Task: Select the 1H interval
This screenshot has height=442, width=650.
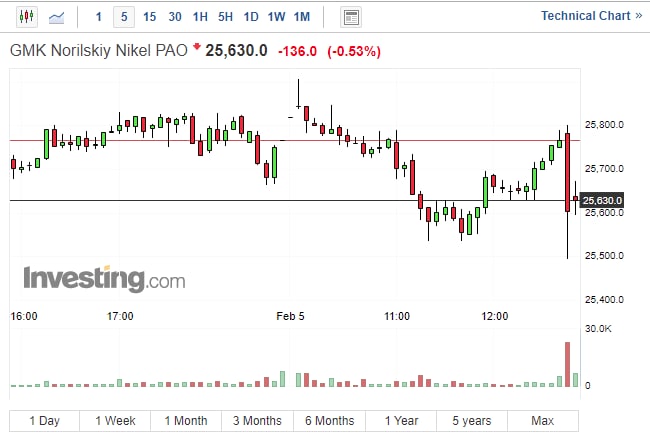Action: (200, 17)
